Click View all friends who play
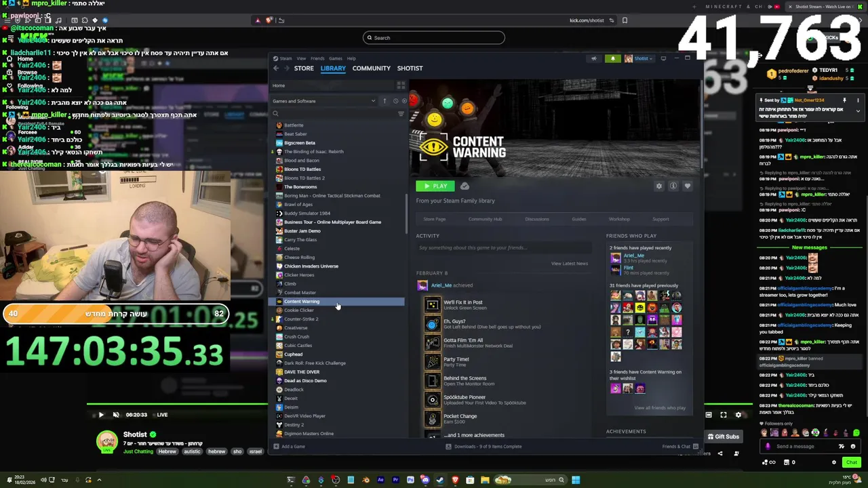868x488 pixels. pos(660,407)
